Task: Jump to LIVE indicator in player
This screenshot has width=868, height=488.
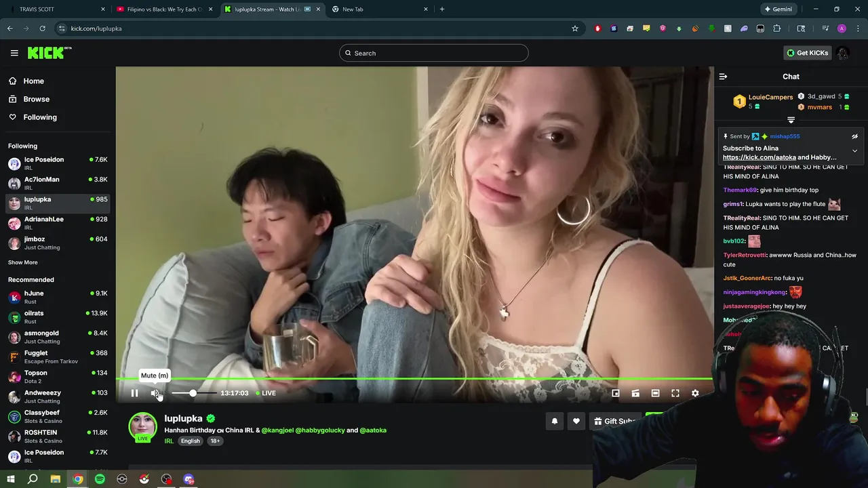Action: click(266, 393)
